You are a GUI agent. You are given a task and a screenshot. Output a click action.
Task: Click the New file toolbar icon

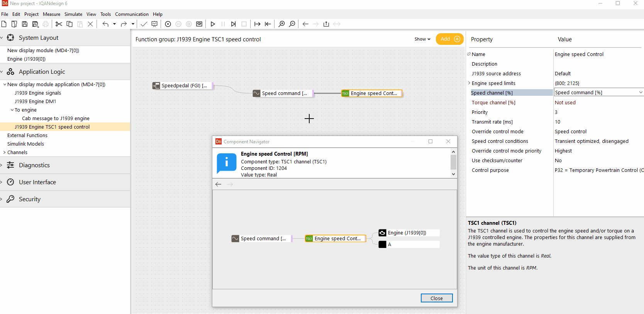point(4,24)
